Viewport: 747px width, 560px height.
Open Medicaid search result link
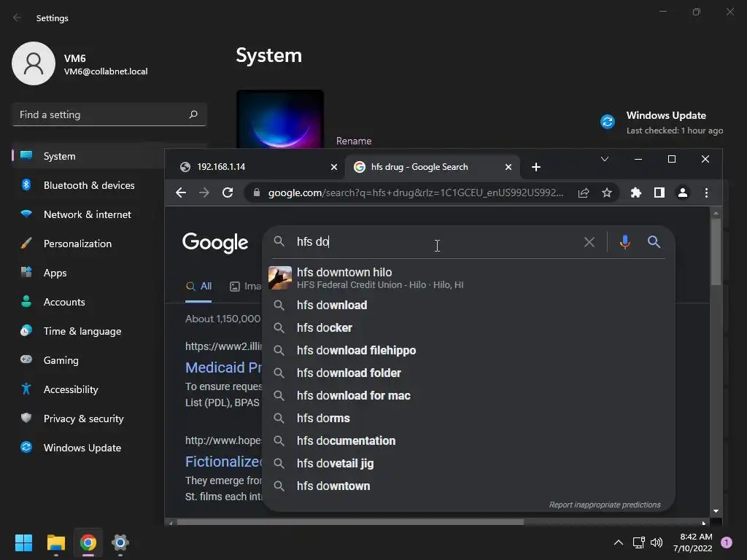pos(223,367)
